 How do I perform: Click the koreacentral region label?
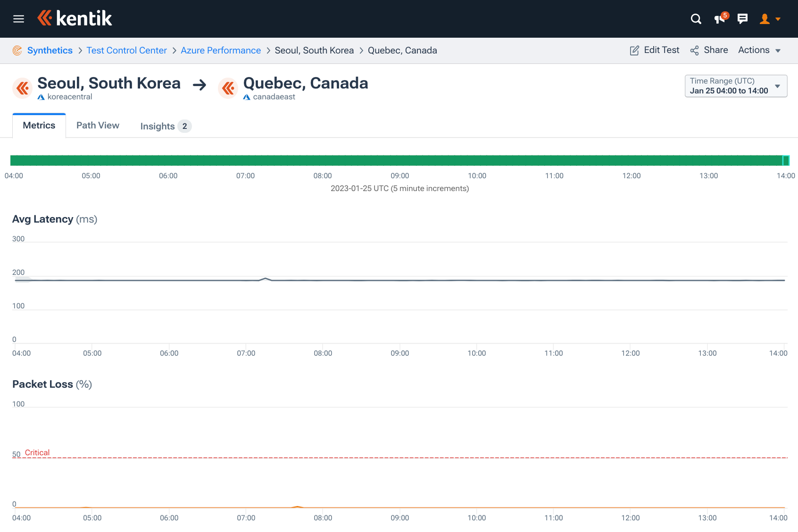pos(70,97)
